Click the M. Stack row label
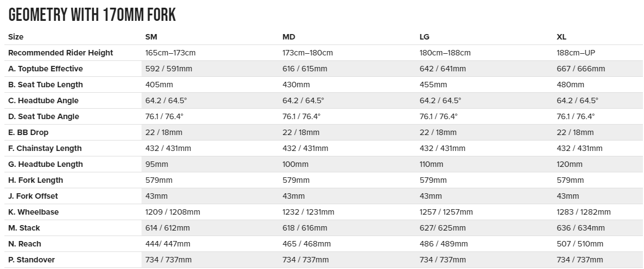 24,228
